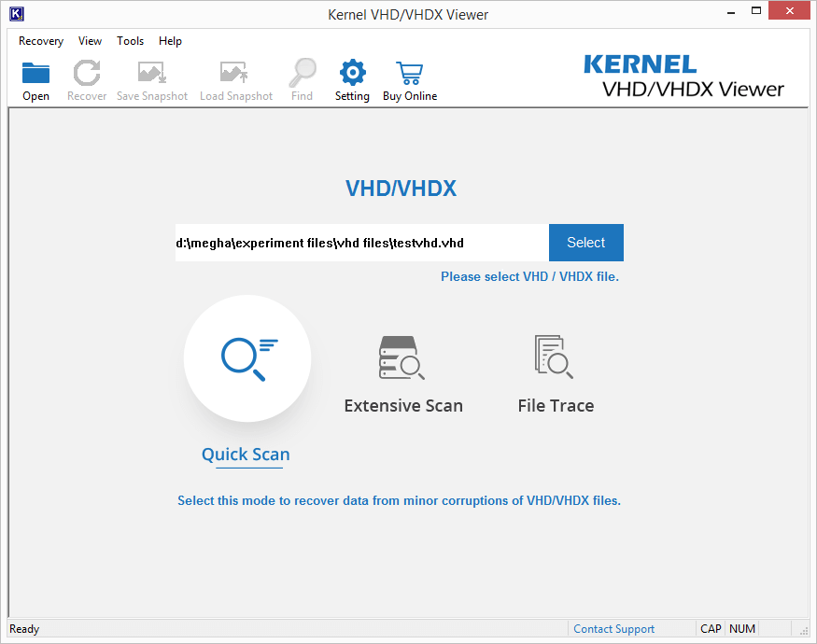Open the View menu
This screenshot has width=817, height=644.
[x=91, y=41]
